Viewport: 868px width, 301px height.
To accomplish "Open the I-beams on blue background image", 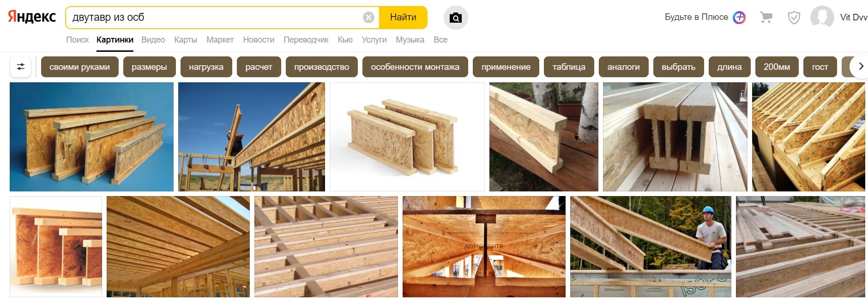I will pos(91,137).
